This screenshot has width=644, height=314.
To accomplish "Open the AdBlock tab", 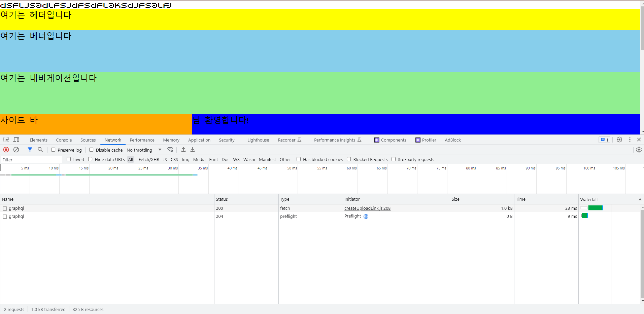I will tap(453, 140).
